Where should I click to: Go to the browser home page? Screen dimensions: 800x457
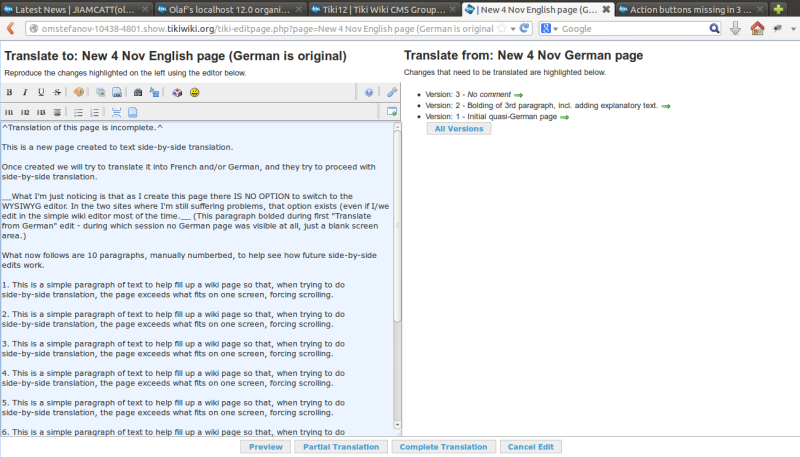click(x=757, y=29)
